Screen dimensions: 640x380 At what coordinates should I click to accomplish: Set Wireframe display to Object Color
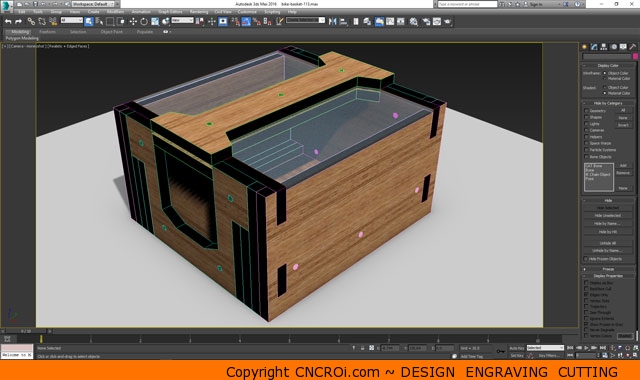pyautogui.click(x=605, y=73)
